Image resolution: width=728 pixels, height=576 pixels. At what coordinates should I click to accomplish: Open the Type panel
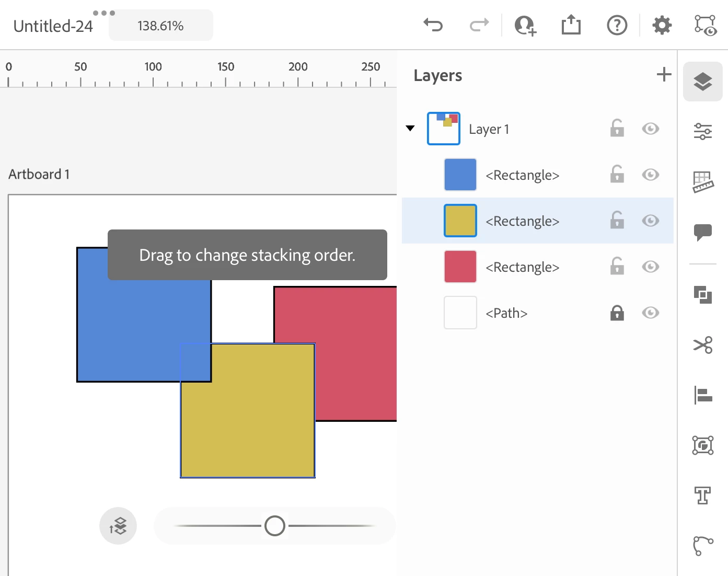(703, 496)
